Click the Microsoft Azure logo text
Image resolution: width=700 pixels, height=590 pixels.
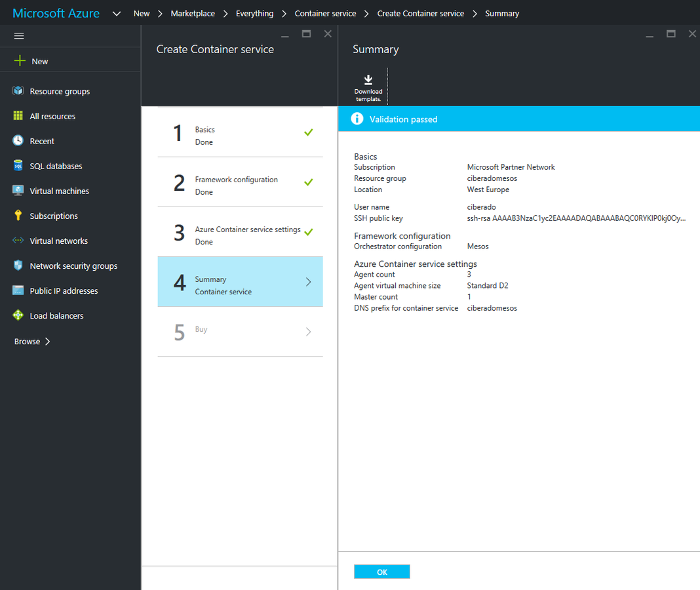(x=56, y=13)
